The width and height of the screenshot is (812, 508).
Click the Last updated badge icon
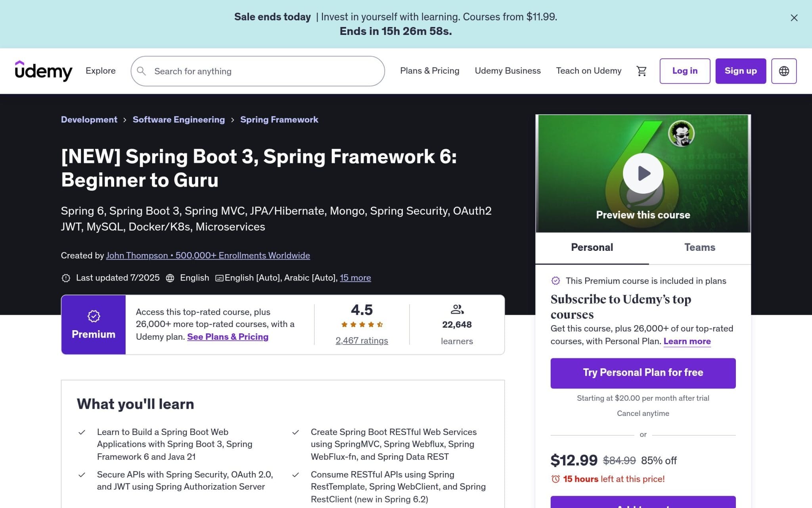click(x=66, y=278)
